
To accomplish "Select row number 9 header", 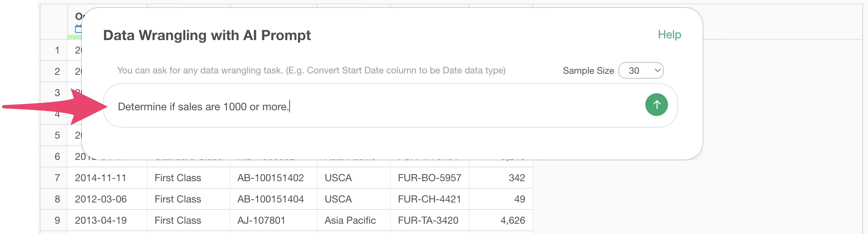I will (x=57, y=221).
